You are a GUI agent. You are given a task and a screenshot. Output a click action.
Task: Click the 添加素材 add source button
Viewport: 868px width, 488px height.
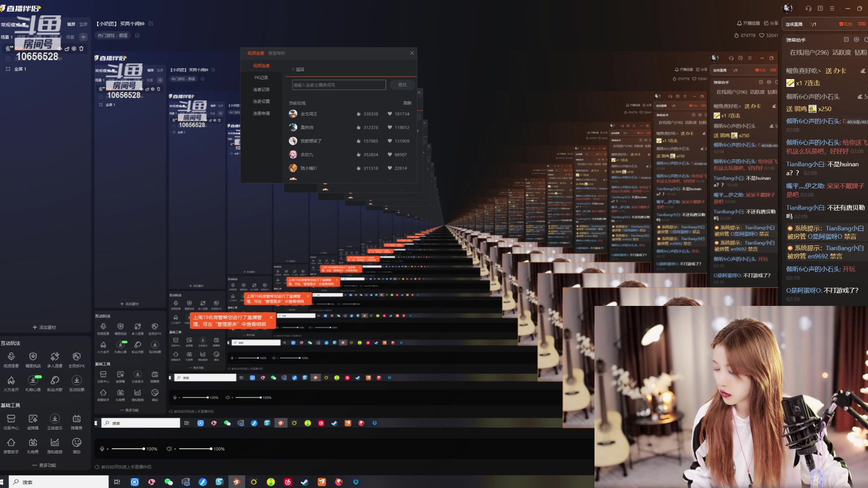(44, 327)
